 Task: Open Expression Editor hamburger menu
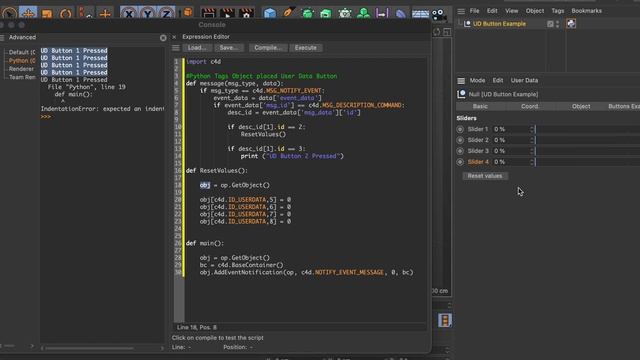(176, 48)
